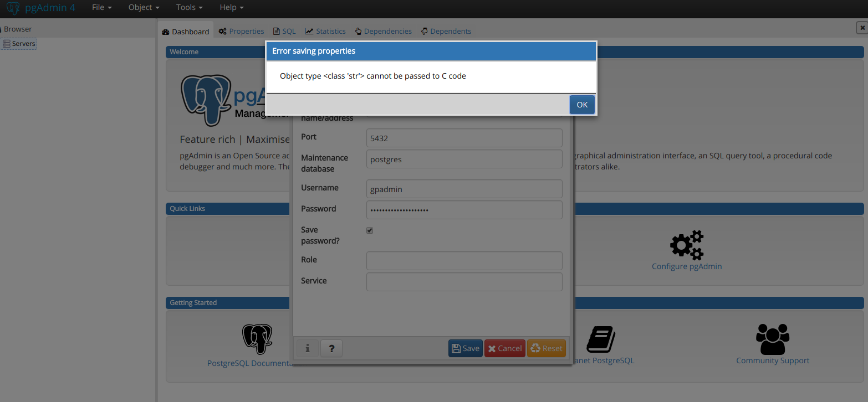Switch to the Dependencies tab
Image resolution: width=868 pixels, height=402 pixels.
383,32
